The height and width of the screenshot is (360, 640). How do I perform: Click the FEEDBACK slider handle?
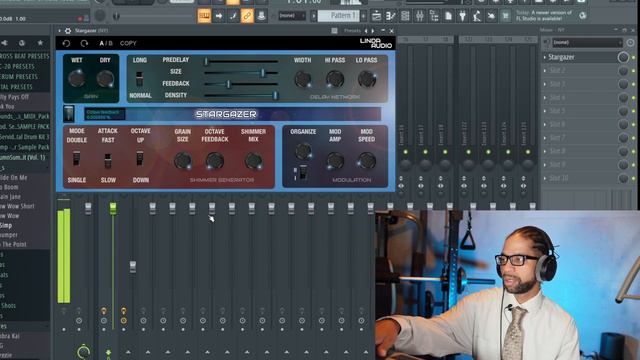point(229,84)
